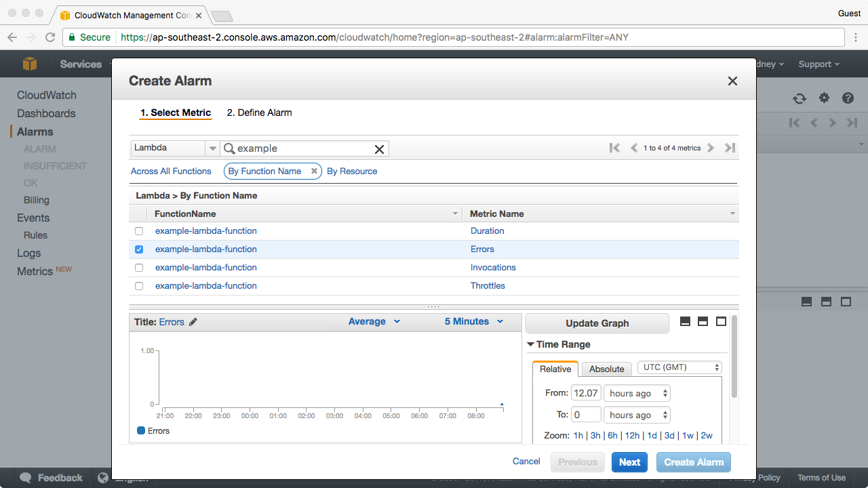
Task: Open Terms of Use footer link
Action: [821, 478]
